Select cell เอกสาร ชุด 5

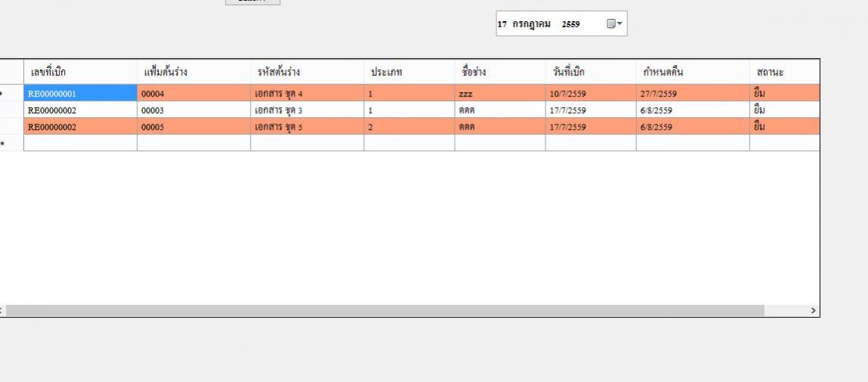[x=307, y=126]
